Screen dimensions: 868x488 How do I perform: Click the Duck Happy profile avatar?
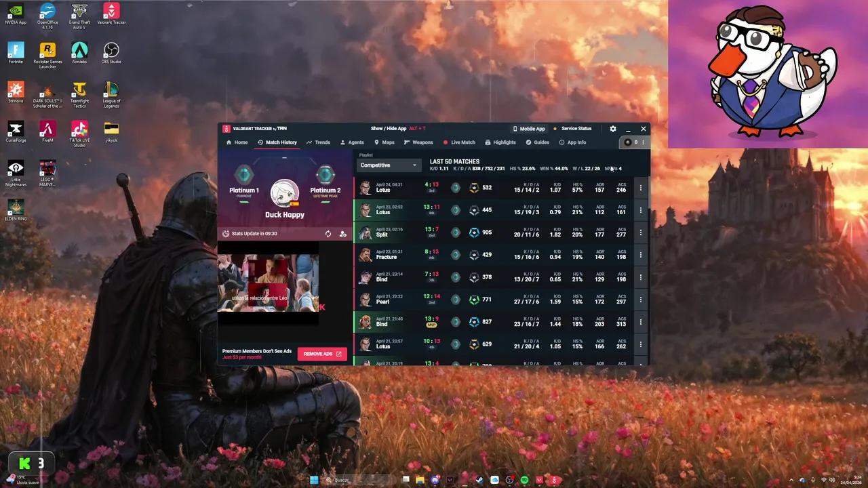[285, 194]
